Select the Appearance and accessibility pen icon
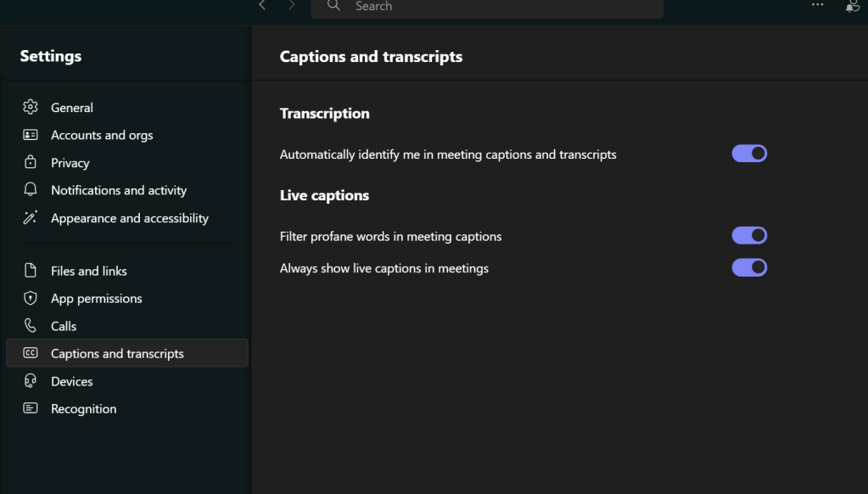This screenshot has height=494, width=868. (x=31, y=217)
